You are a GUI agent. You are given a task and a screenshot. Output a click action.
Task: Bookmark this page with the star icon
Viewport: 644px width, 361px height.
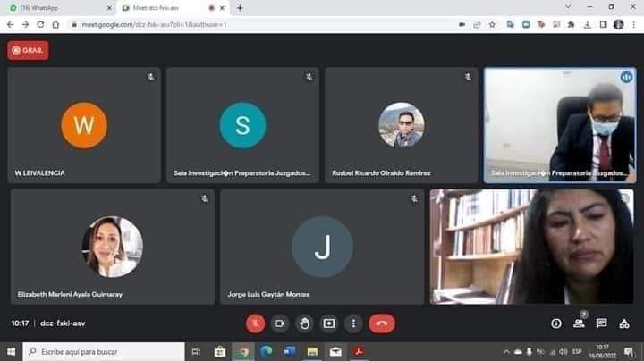[x=492, y=25]
